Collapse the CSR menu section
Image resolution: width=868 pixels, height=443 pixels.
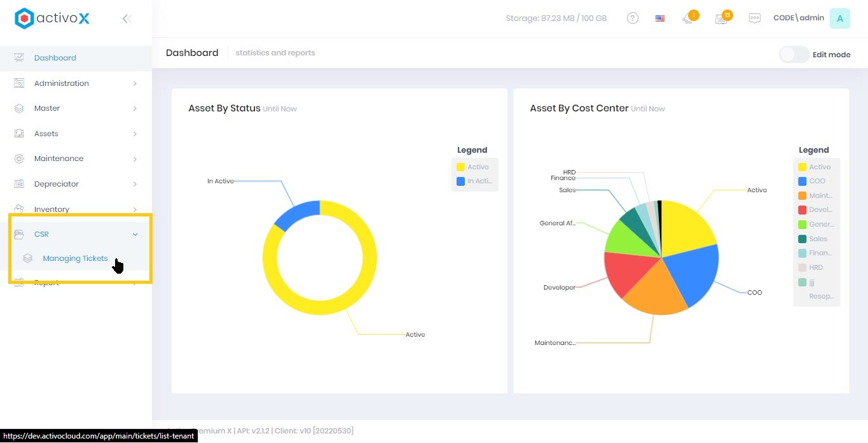click(x=135, y=234)
